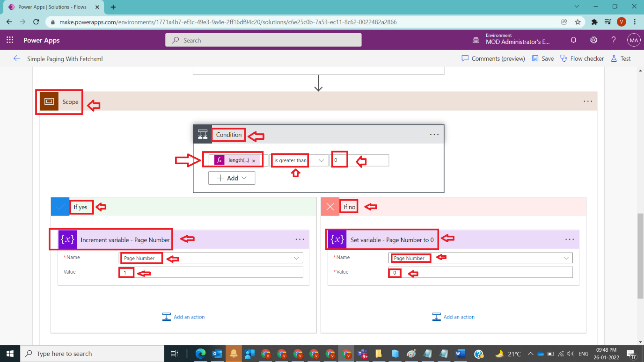This screenshot has width=644, height=362.
Task: Open the Add dropdown inside the Condition
Action: (232, 178)
